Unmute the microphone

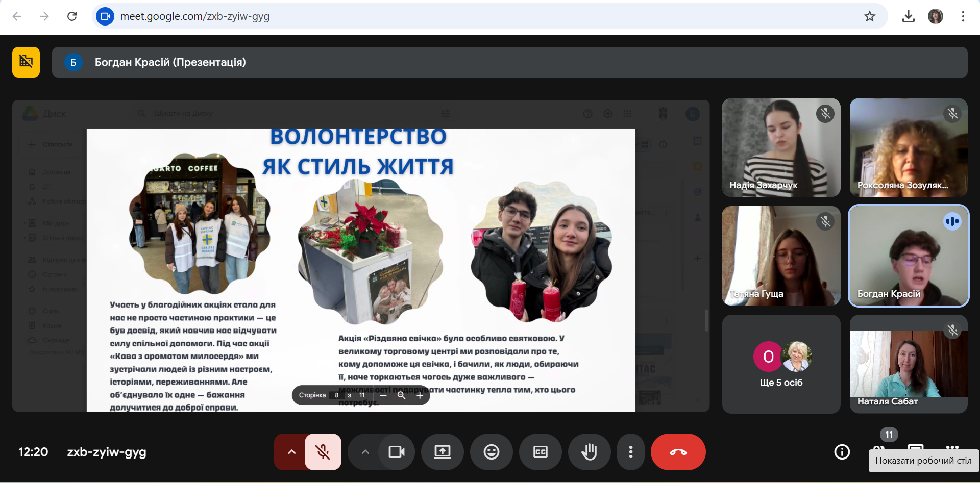tap(323, 452)
